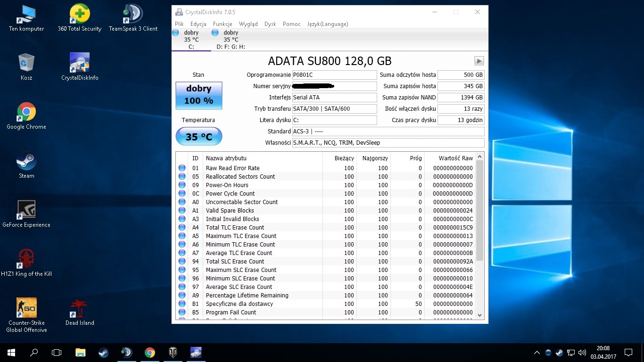The height and width of the screenshot is (362, 644).
Task: Open Steam desktop icon
Action: [26, 165]
